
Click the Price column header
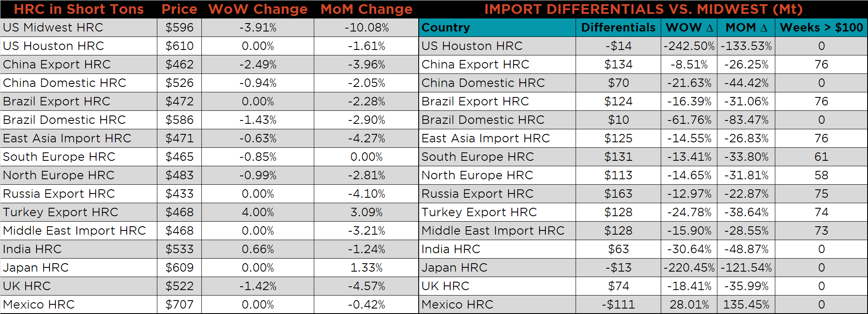tap(179, 9)
